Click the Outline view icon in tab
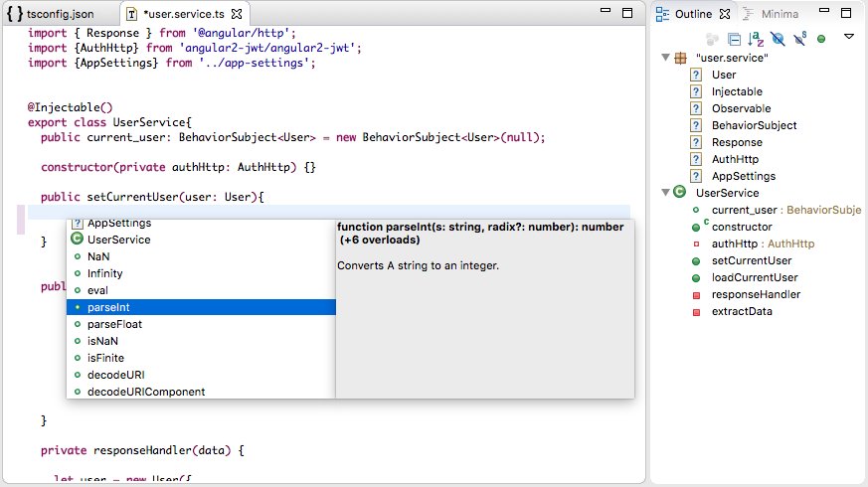Screen dimensions: 868x487 pos(662,14)
